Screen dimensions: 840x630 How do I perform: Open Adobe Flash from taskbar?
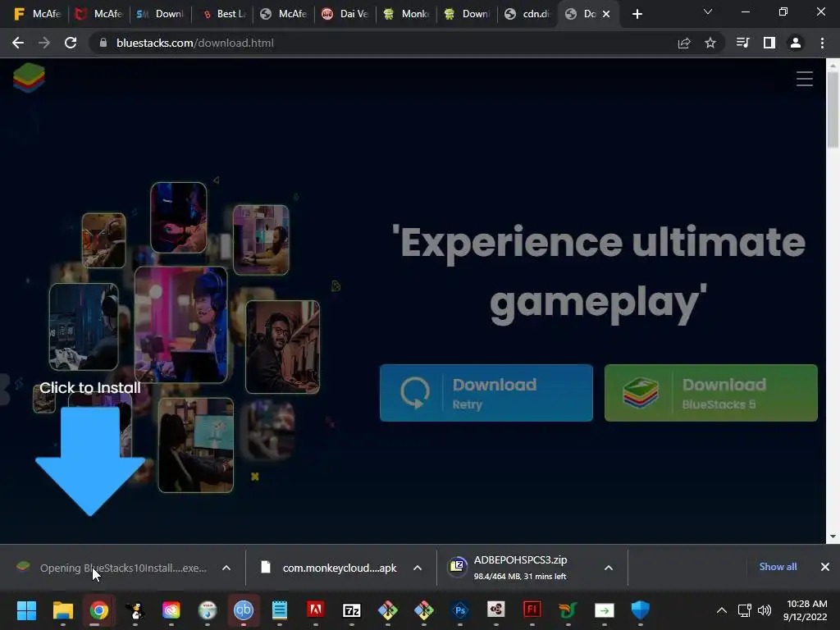[x=532, y=609]
